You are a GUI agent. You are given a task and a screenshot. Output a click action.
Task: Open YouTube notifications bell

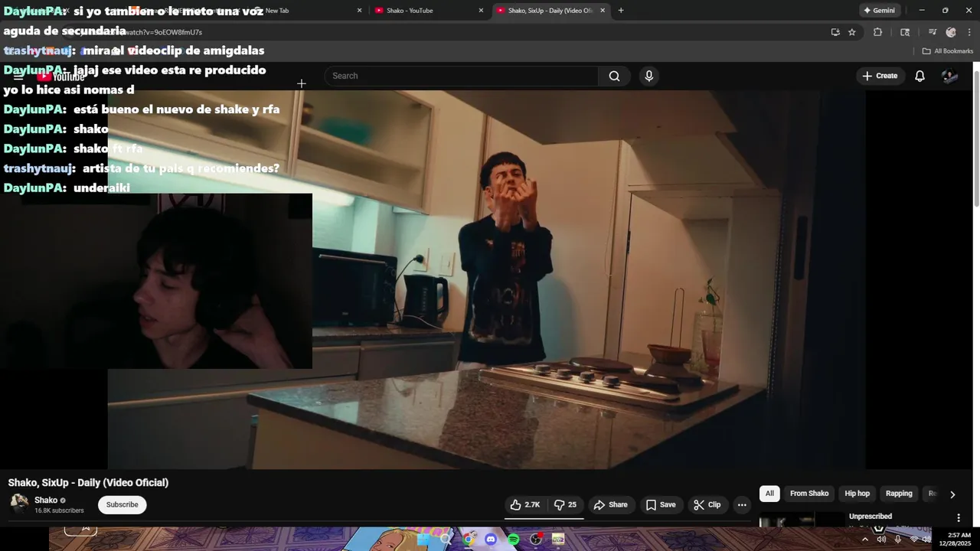[x=920, y=76]
